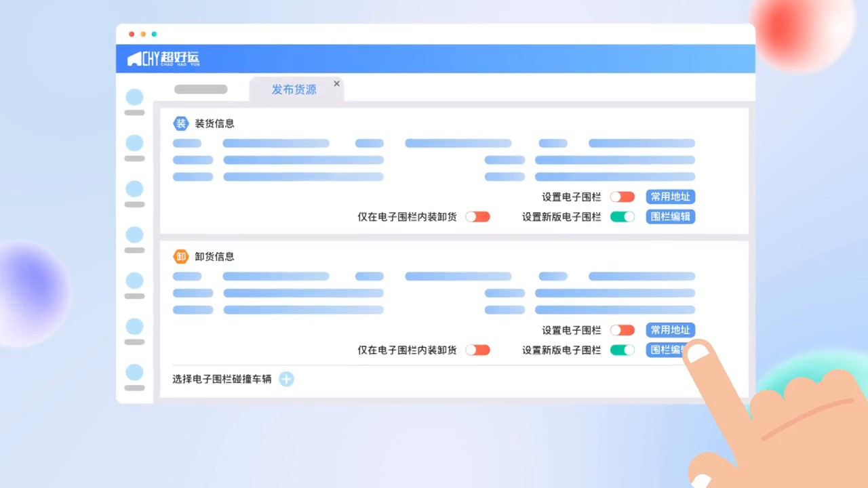Screen dimensions: 868x488
Task: Select the topmost sidebar circle icon
Action: [x=135, y=97]
